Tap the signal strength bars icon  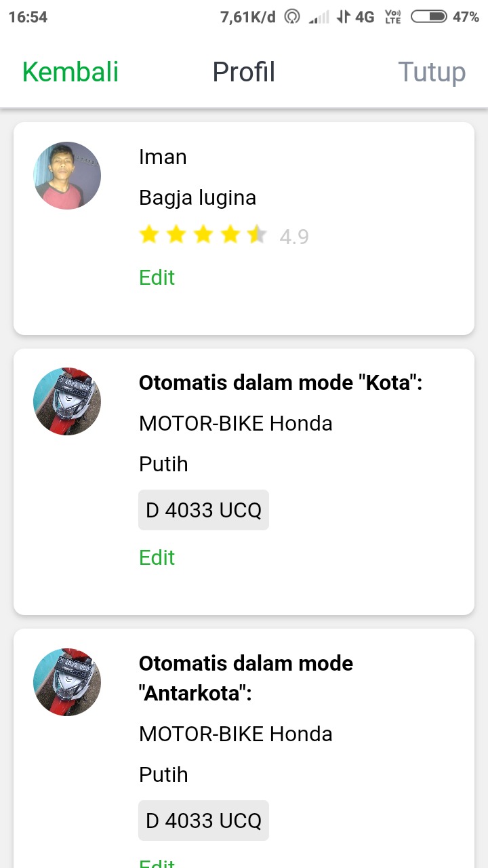(319, 17)
